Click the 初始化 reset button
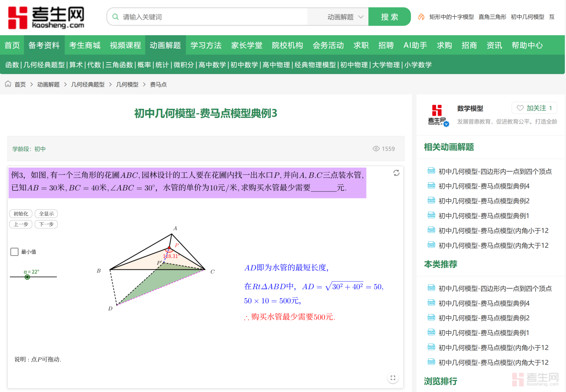This screenshot has width=566, height=392. [21, 214]
